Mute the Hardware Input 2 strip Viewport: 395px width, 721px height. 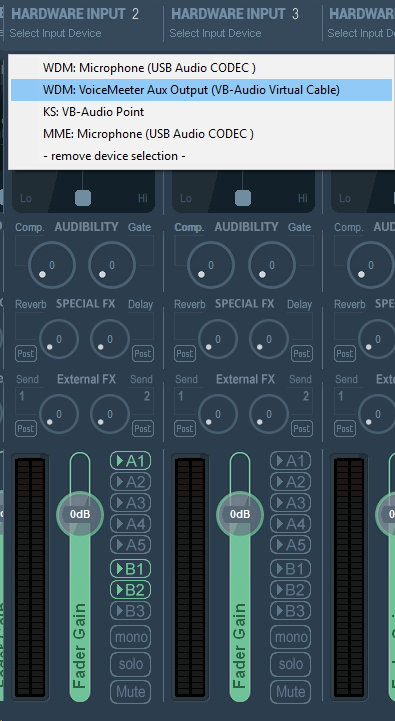(x=131, y=692)
